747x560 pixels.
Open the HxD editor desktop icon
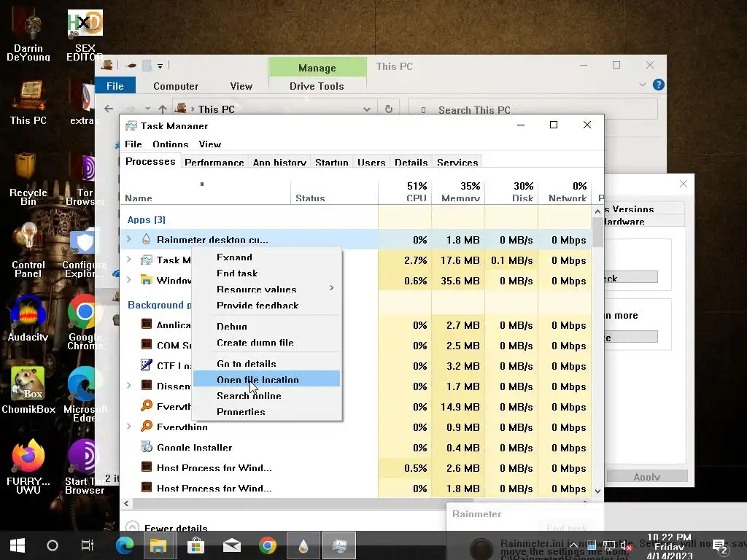tap(85, 36)
